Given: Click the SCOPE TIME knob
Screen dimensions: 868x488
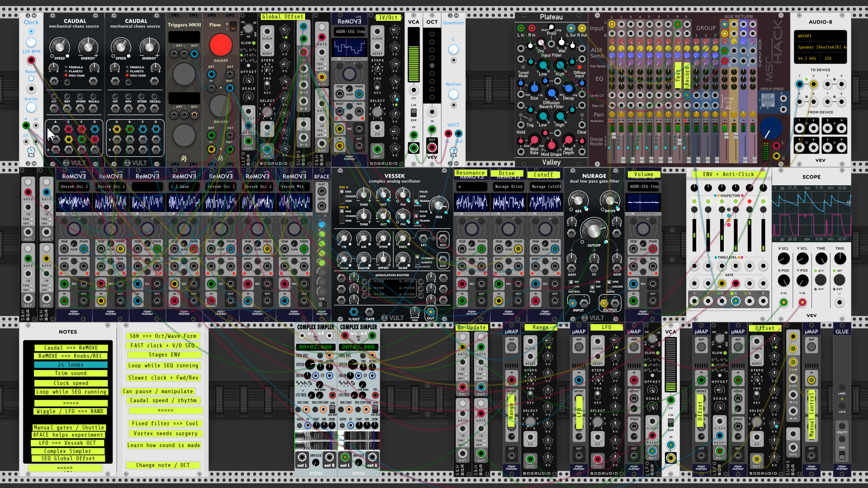Looking at the screenshot, I should [x=821, y=258].
